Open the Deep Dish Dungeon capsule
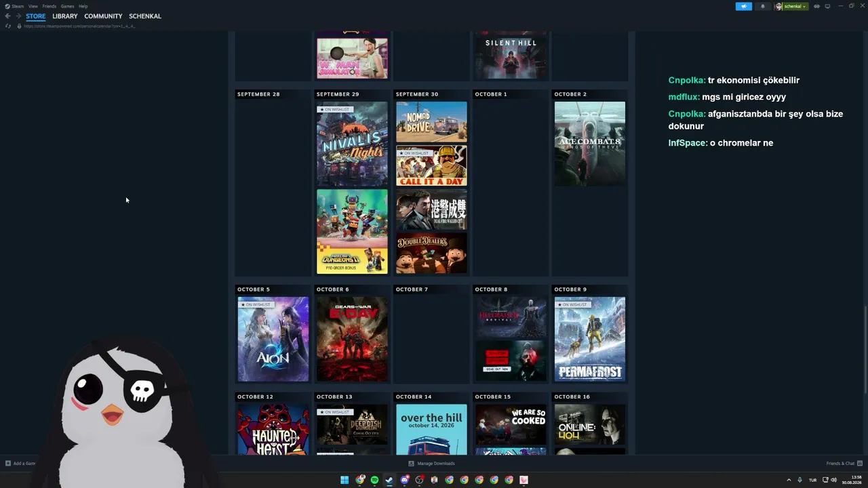This screenshot has height=488, width=868. (352, 425)
